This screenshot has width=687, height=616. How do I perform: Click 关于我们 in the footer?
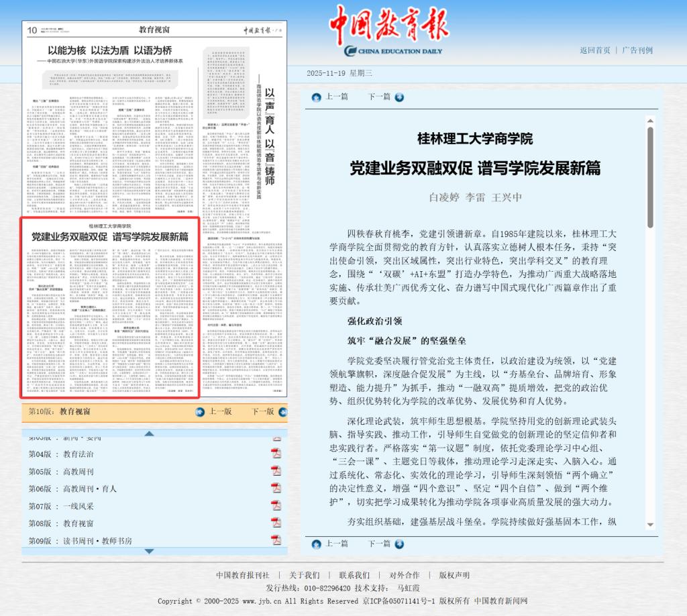pos(304,575)
